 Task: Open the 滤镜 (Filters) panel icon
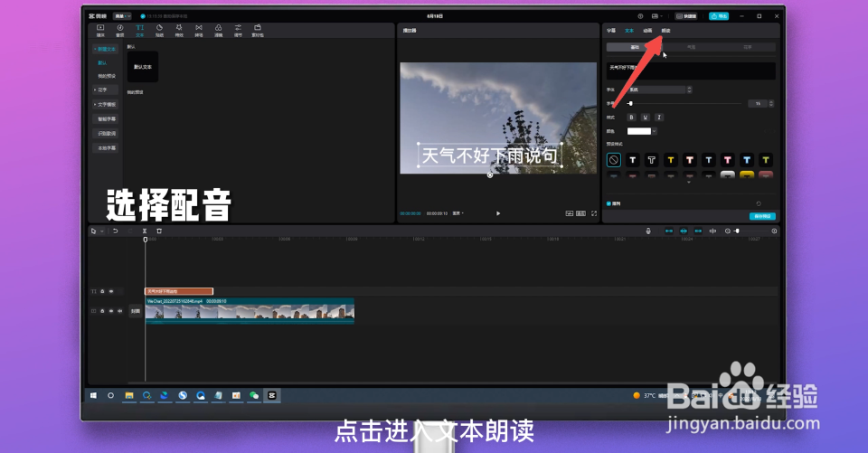218,30
